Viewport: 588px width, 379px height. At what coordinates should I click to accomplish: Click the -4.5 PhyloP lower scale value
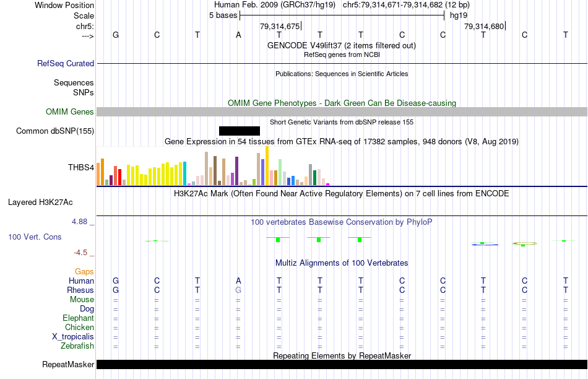coord(80,253)
